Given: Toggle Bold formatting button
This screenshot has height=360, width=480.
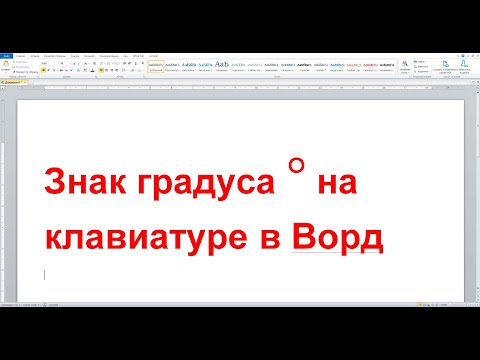Looking at the screenshot, I should (43, 70).
